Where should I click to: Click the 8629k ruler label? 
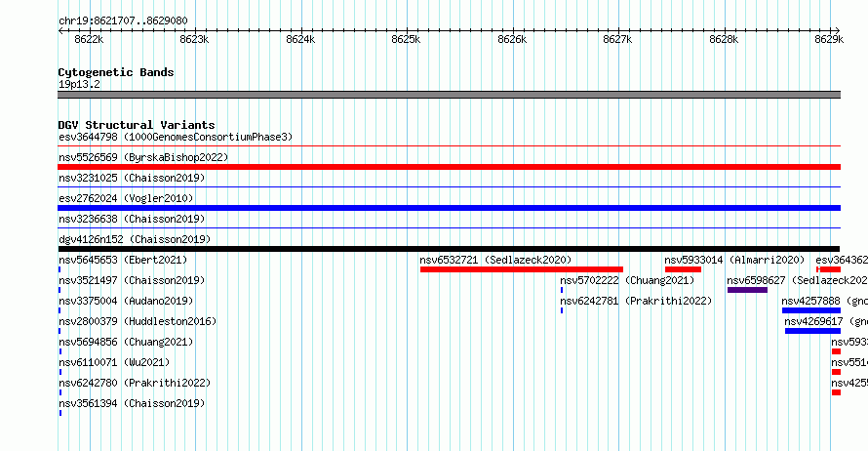click(829, 39)
